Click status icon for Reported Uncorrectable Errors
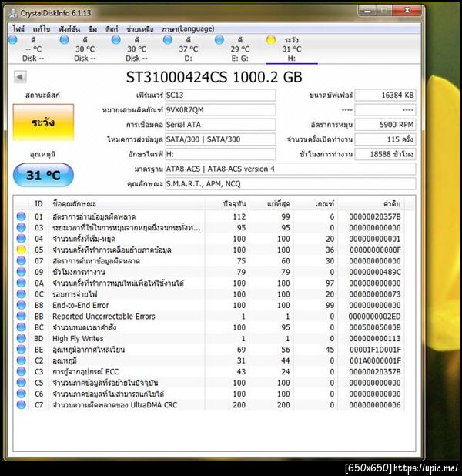Image resolution: width=462 pixels, height=476 pixels. (22, 316)
